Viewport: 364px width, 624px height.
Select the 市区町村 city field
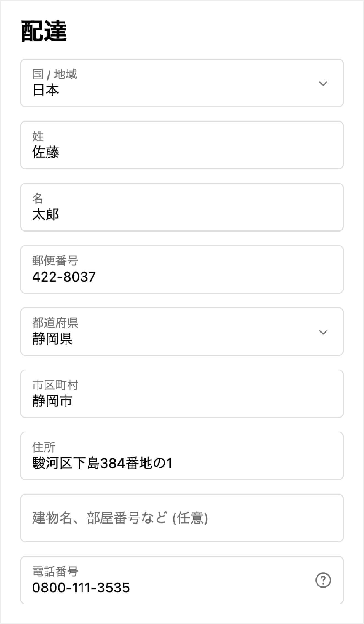182,394
